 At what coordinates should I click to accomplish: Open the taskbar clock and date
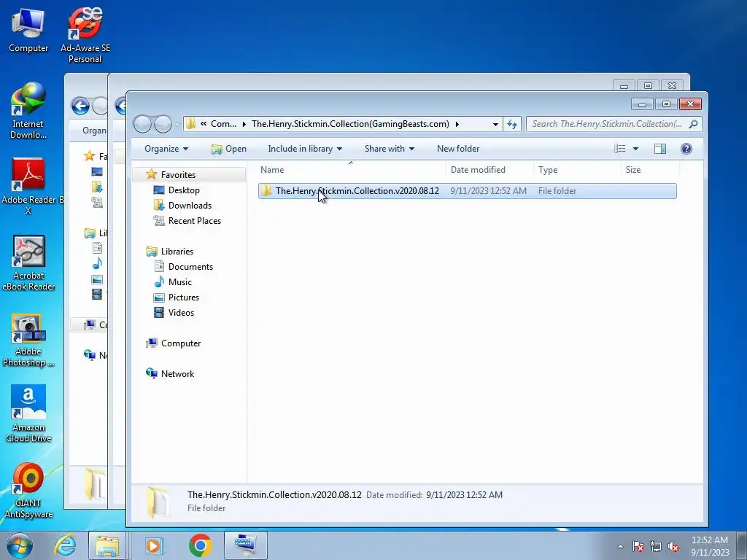(710, 545)
